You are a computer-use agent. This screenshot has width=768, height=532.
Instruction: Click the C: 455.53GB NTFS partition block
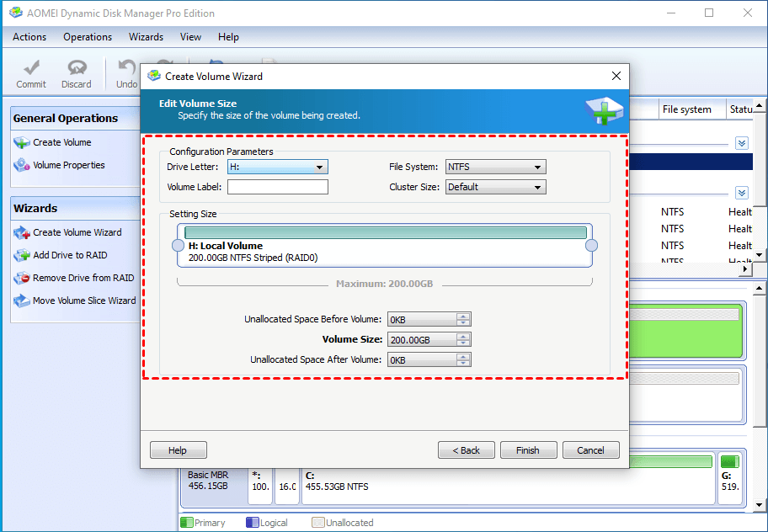[x=509, y=481]
